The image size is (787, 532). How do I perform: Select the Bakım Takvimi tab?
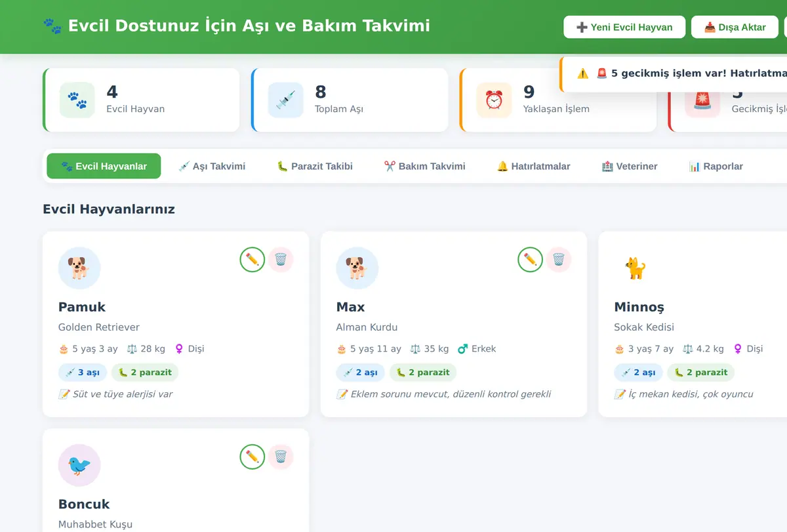[x=425, y=167]
